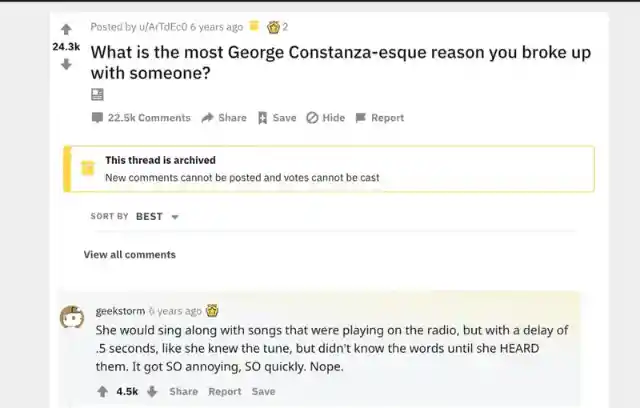The image size is (640, 408).
Task: Open the 22.5k Comments link
Action: (x=141, y=118)
